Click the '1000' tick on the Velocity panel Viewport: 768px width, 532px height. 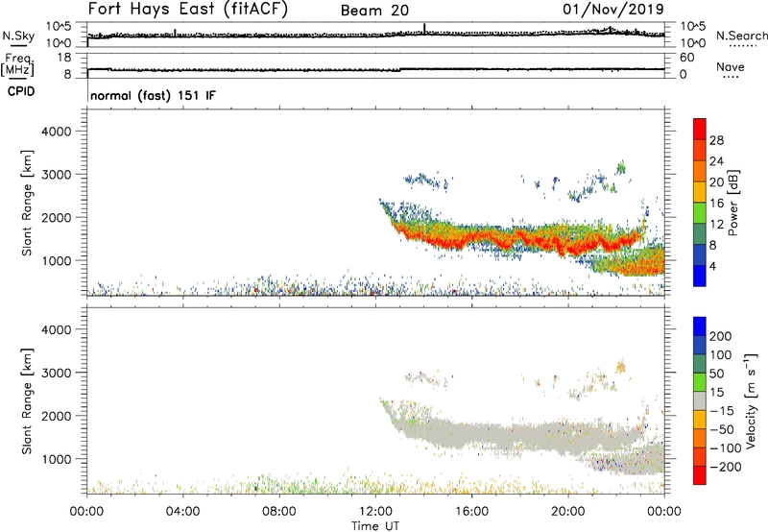(57, 459)
